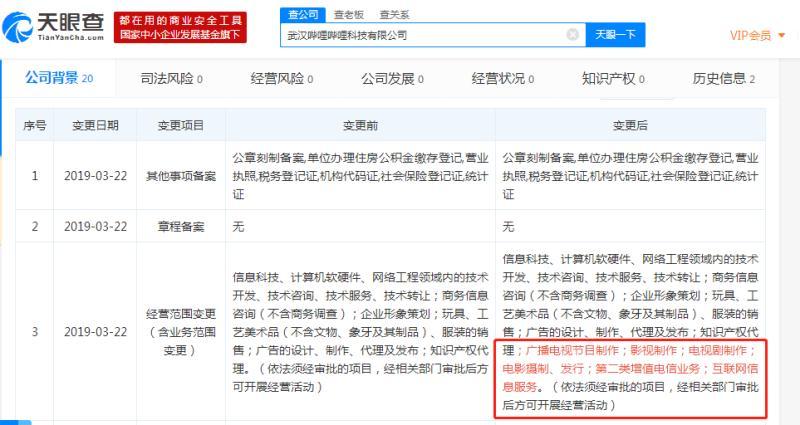Click the 变更后 text for 其他事项备案
This screenshot has height=425, width=800.
tap(630, 176)
